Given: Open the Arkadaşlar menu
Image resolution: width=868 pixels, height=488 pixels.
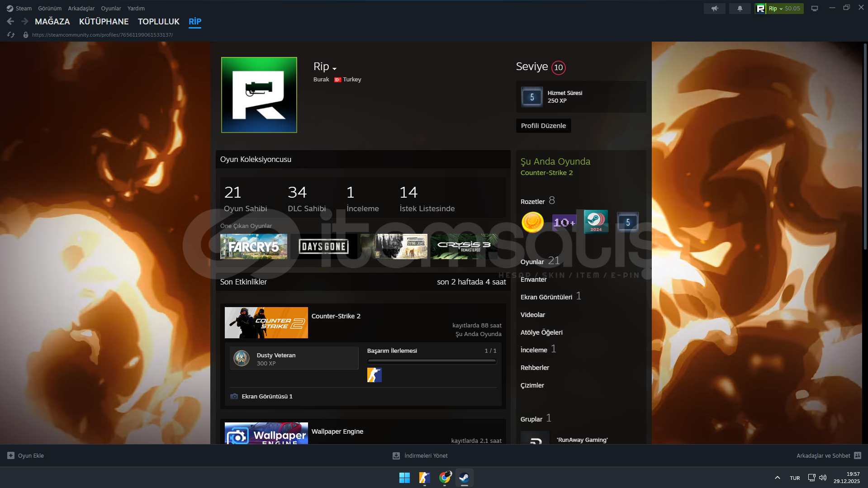Looking at the screenshot, I should click(x=81, y=9).
